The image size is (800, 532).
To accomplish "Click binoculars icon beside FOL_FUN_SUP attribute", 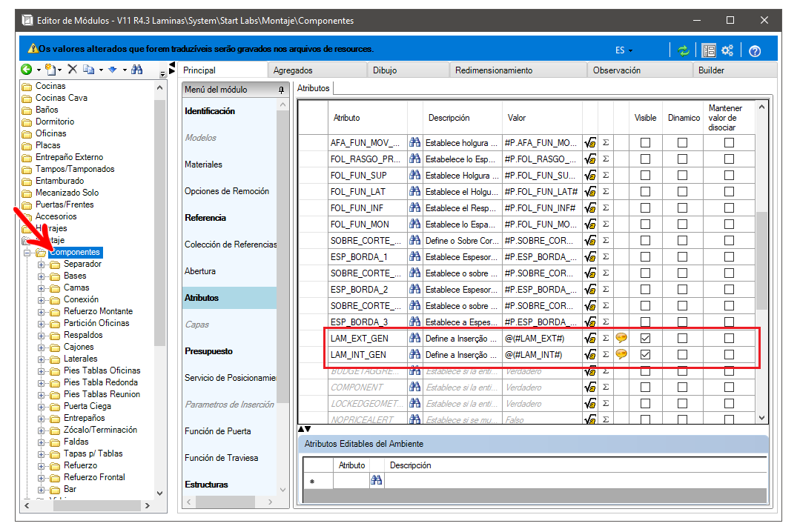I will pos(414,175).
